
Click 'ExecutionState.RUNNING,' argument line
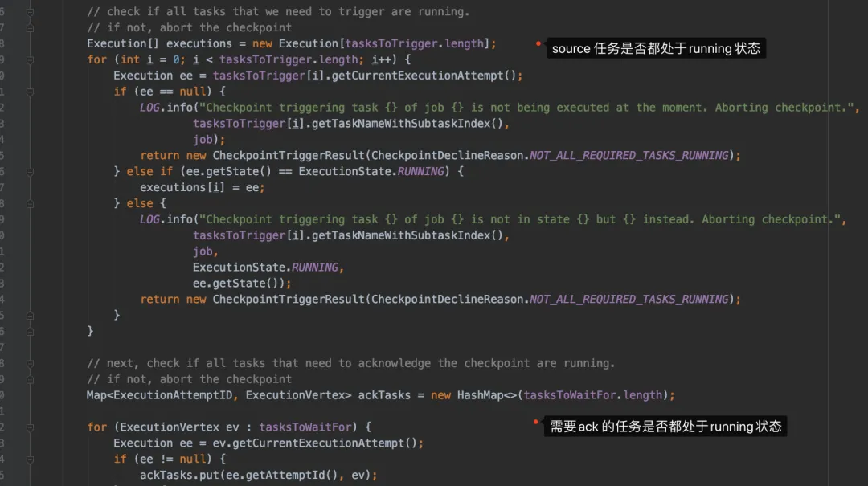click(x=268, y=268)
